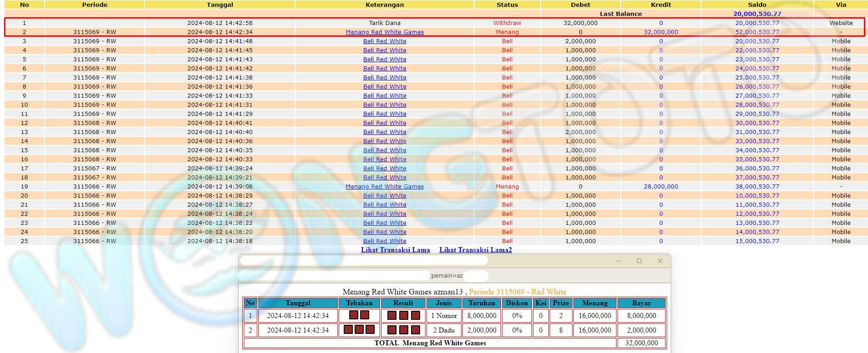
Task: Click the Tanggal header in main table
Action: tap(220, 5)
